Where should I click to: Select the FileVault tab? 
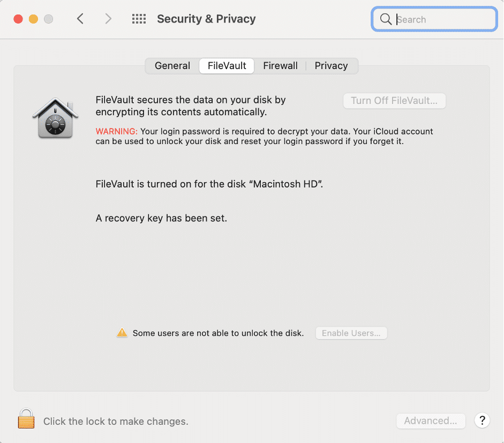coord(226,65)
